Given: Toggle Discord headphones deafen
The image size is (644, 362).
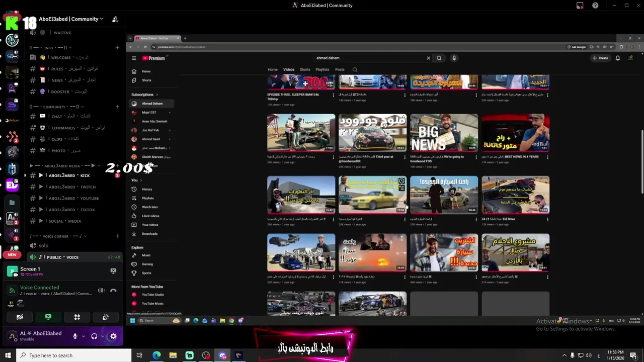Looking at the screenshot, I should point(94,336).
